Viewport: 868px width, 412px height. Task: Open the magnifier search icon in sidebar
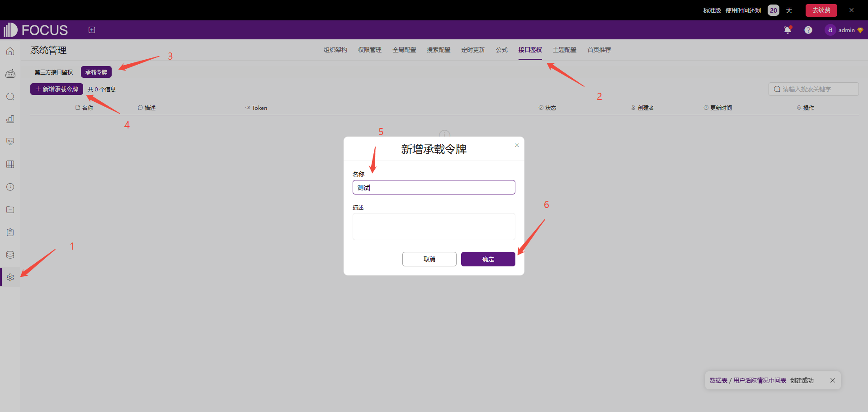click(10, 97)
